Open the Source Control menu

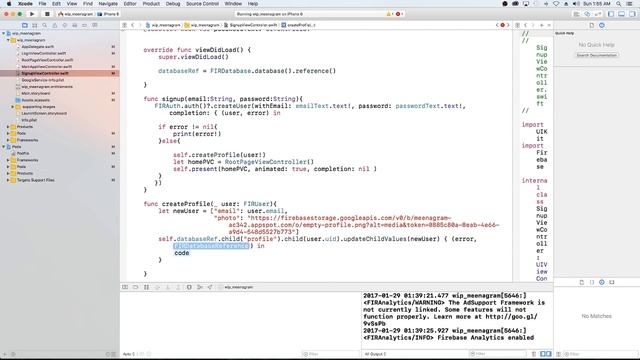pos(202,4)
